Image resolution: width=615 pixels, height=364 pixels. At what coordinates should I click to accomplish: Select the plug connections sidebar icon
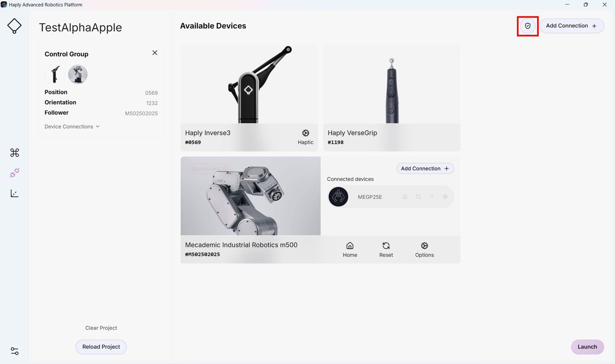[14, 173]
